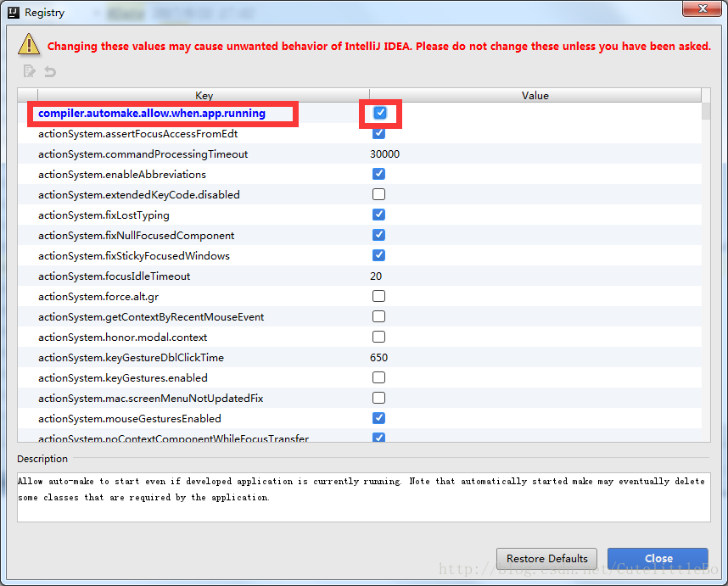Screen dimensions: 728x586
Task: Click the Revert to default icon
Action: click(x=50, y=71)
